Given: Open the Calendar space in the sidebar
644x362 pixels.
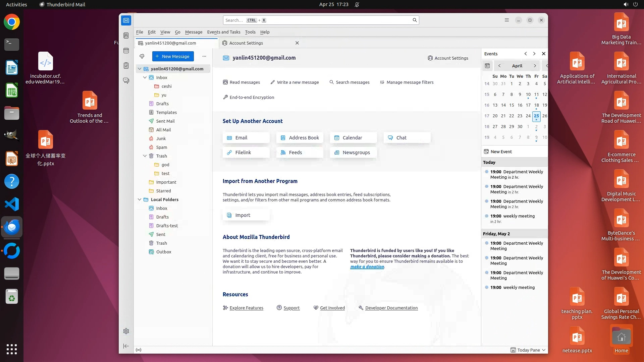Looking at the screenshot, I should (x=126, y=51).
